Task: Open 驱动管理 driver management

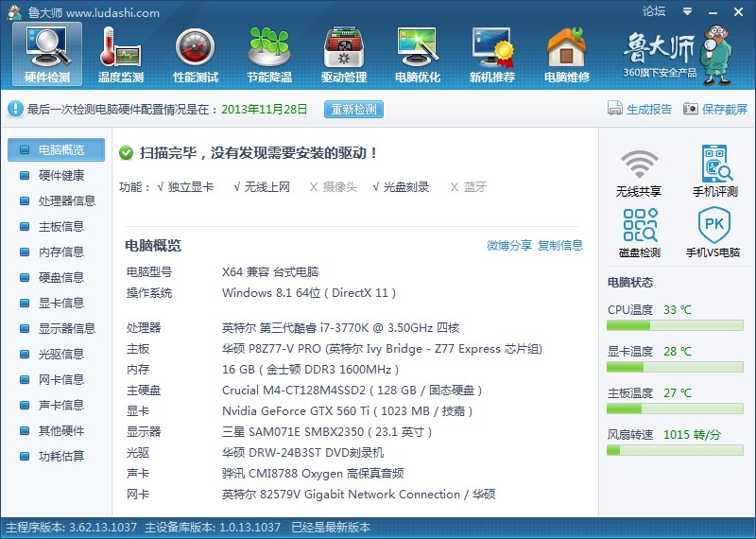Action: (x=343, y=54)
